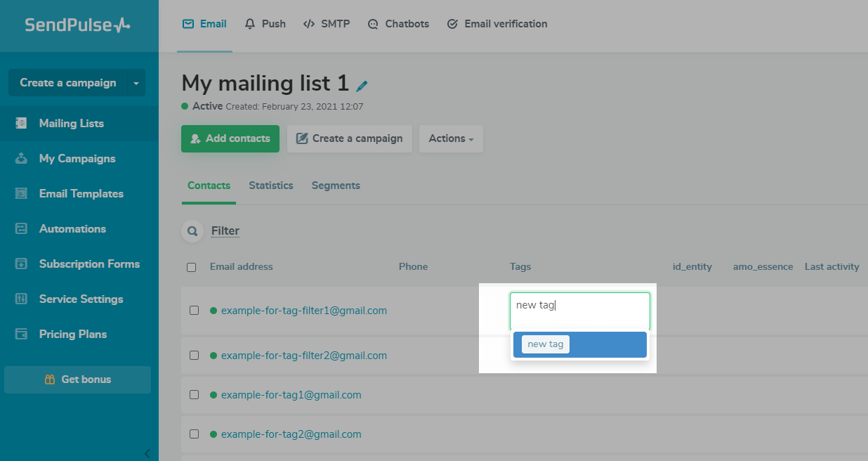Expand the Create a campaign dropdown arrow
The width and height of the screenshot is (868, 461).
click(136, 83)
